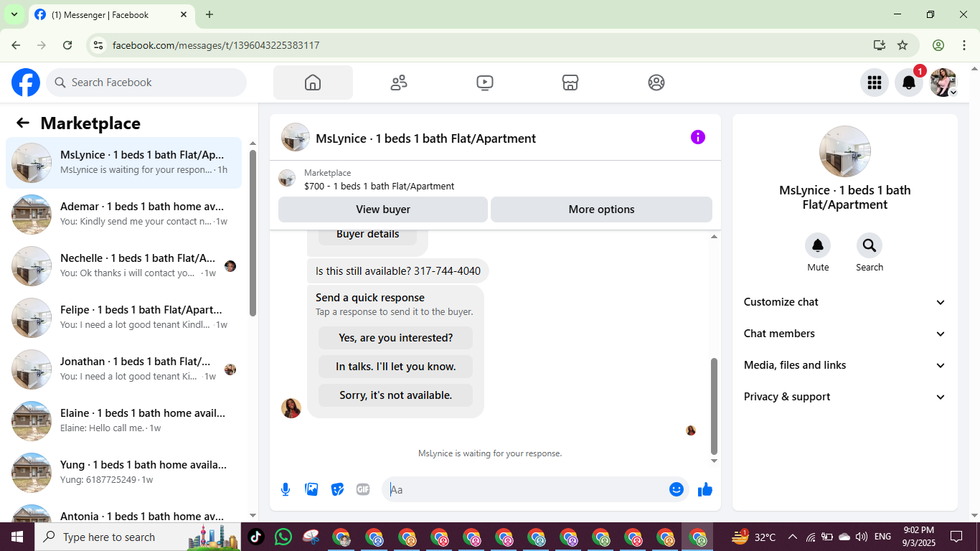The width and height of the screenshot is (980, 551).
Task: Record a voice clip
Action: (x=286, y=489)
